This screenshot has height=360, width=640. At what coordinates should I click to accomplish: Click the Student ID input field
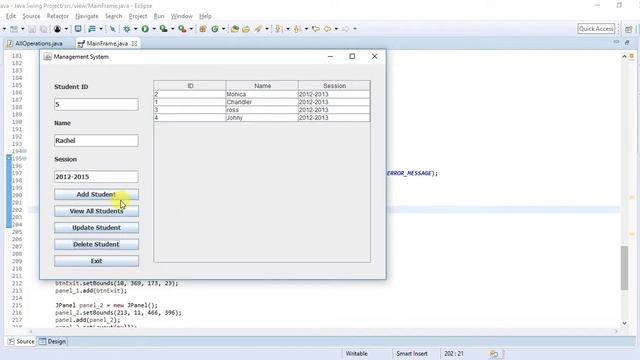(96, 104)
